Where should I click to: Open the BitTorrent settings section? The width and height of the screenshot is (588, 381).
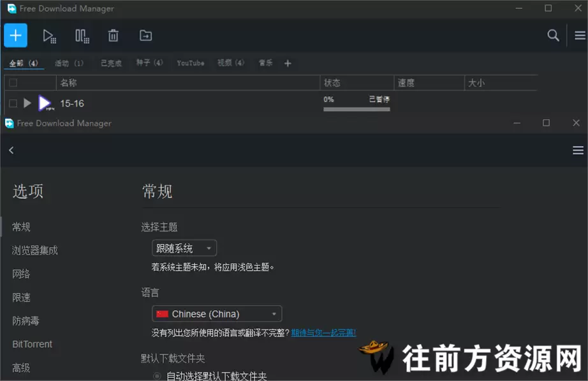click(33, 344)
